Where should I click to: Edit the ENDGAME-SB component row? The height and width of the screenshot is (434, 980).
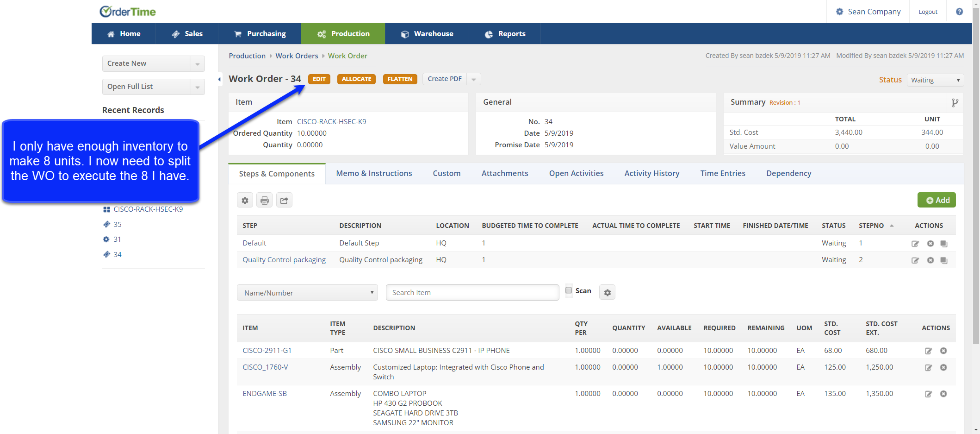[928, 394]
